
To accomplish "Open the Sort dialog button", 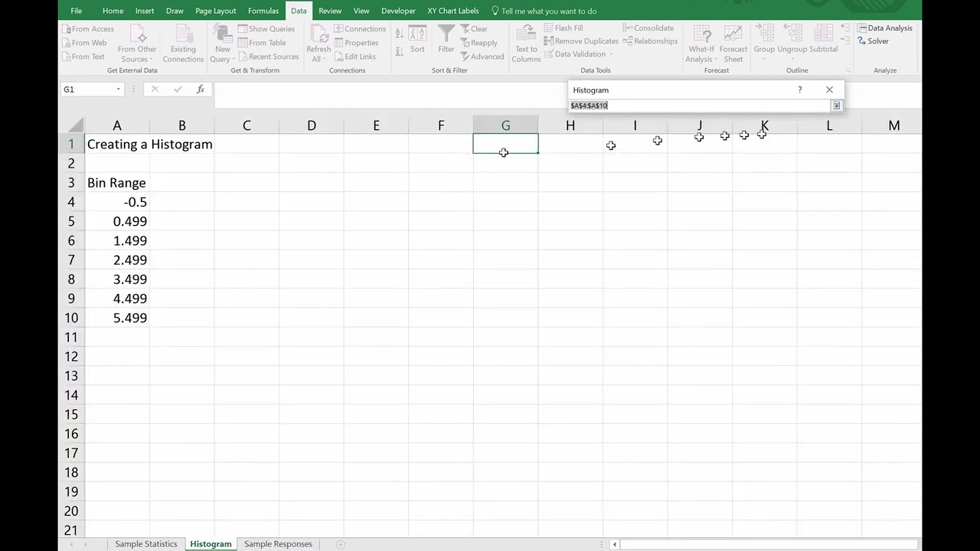I will coord(417,40).
